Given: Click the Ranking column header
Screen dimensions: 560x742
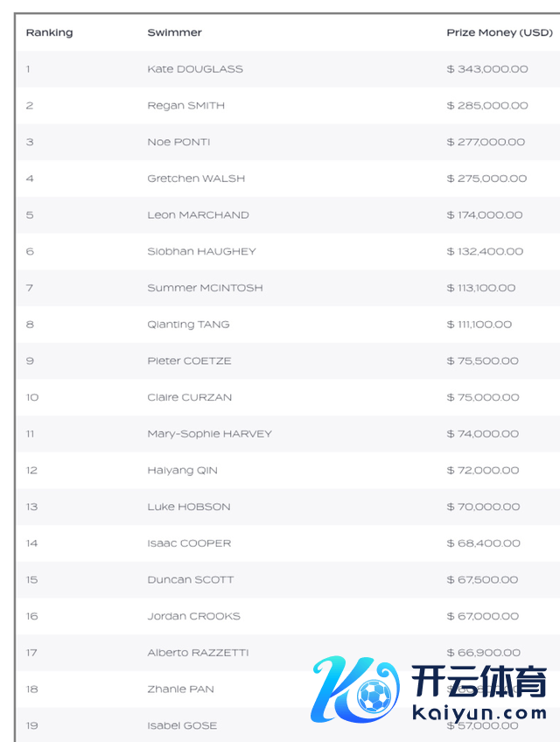Looking at the screenshot, I should tap(49, 32).
